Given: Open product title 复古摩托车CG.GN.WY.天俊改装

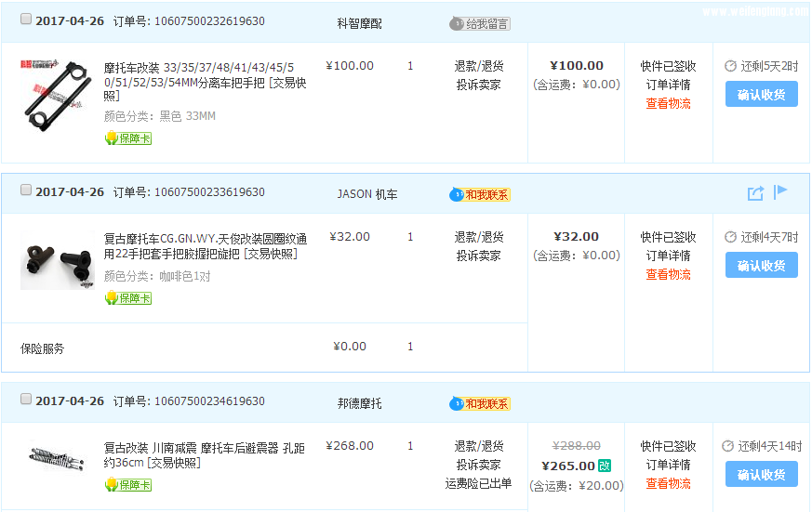Looking at the screenshot, I should coord(205,246).
